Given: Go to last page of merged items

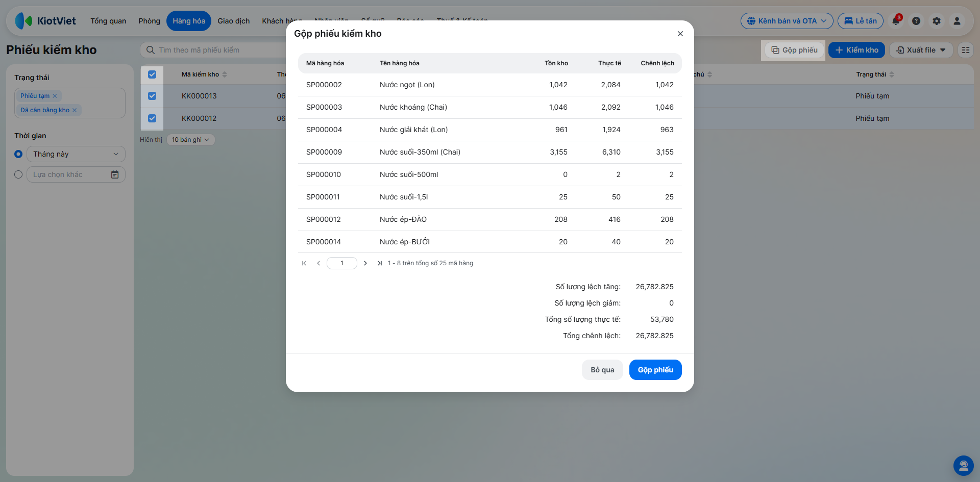Looking at the screenshot, I should tap(380, 263).
